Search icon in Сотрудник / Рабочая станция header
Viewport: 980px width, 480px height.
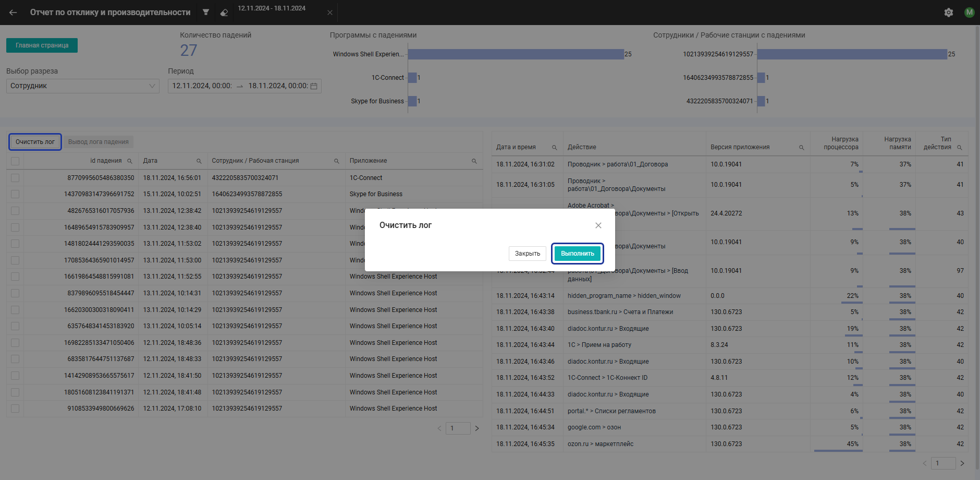pos(337,161)
